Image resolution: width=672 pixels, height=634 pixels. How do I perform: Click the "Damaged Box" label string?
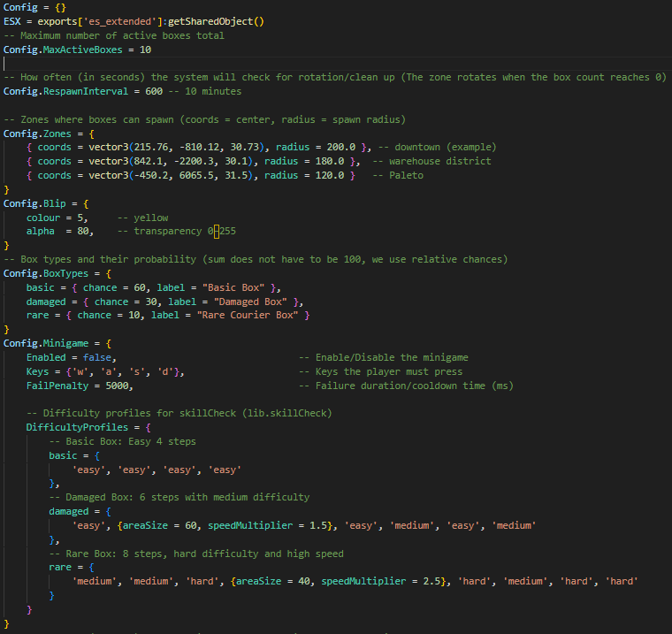pos(250,302)
